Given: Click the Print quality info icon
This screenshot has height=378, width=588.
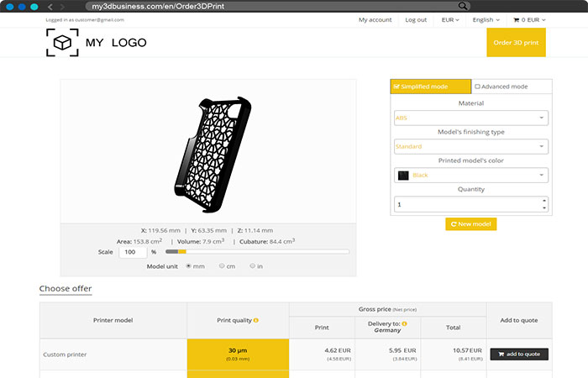Looking at the screenshot, I should [x=256, y=320].
